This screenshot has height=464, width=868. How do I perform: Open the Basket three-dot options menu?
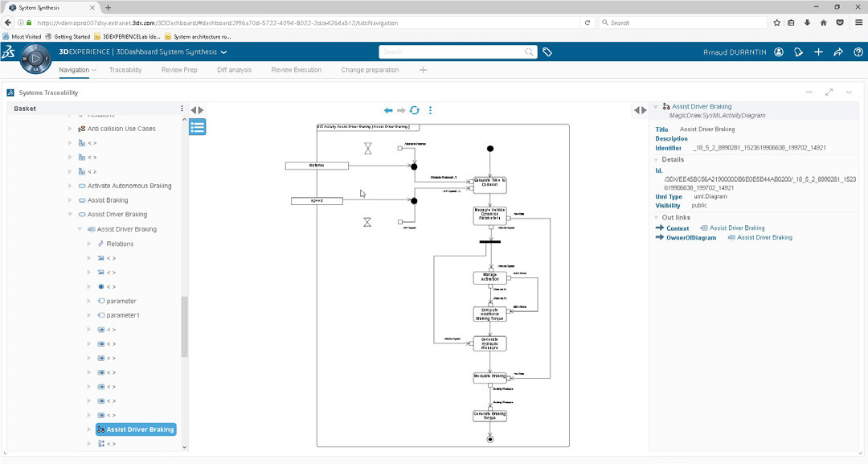point(182,109)
